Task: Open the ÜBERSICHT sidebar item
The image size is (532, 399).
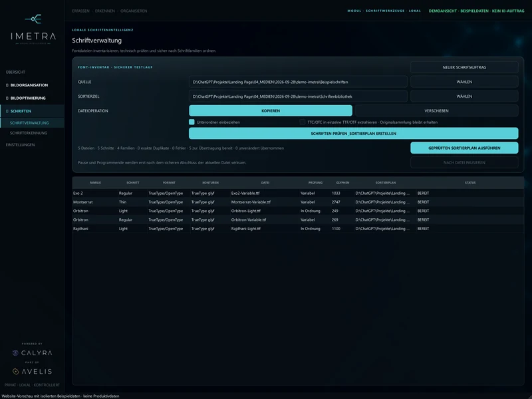Action: 15,72
